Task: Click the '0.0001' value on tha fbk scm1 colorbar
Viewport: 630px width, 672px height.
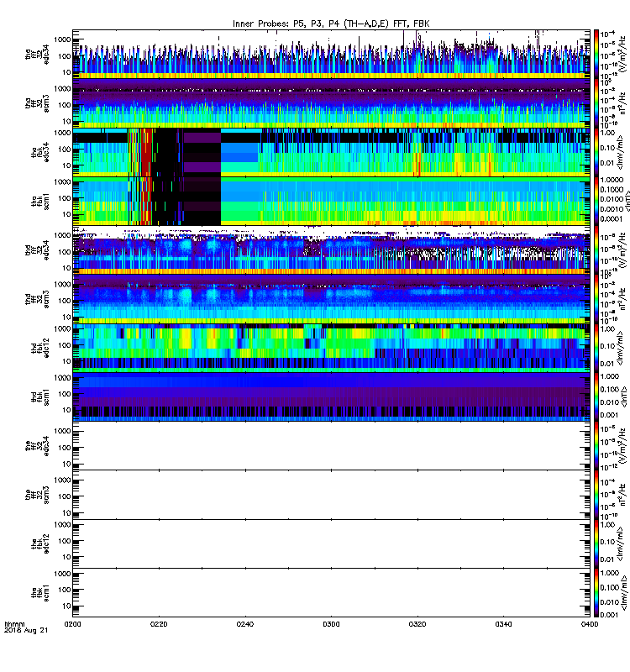Action: 612,219
